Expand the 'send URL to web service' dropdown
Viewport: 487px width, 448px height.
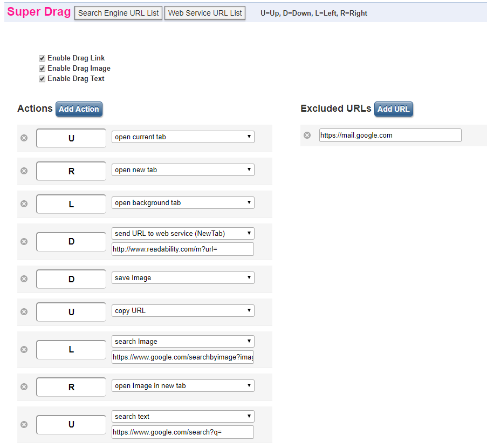coord(183,234)
